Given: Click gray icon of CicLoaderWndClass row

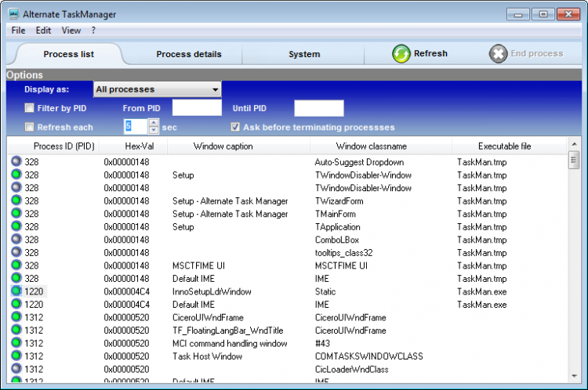Looking at the screenshot, I should pos(16,369).
